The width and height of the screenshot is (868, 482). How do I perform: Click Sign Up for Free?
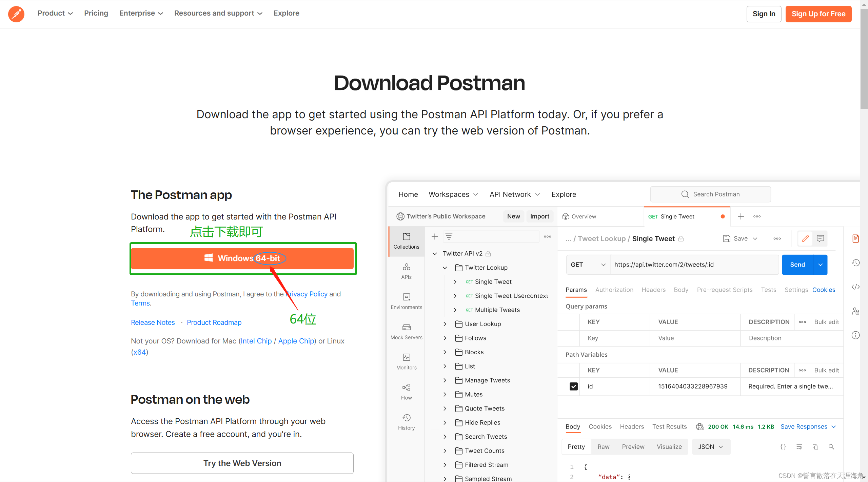(x=818, y=14)
